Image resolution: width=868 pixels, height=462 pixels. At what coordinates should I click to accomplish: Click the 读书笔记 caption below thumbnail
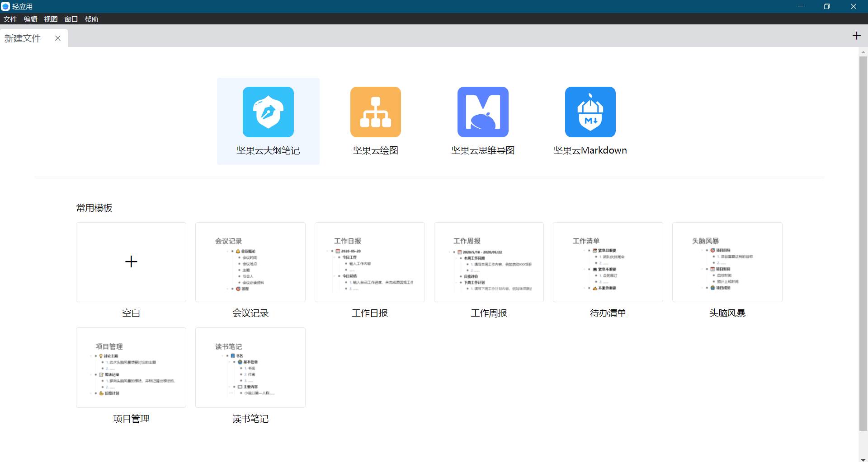tap(250, 419)
